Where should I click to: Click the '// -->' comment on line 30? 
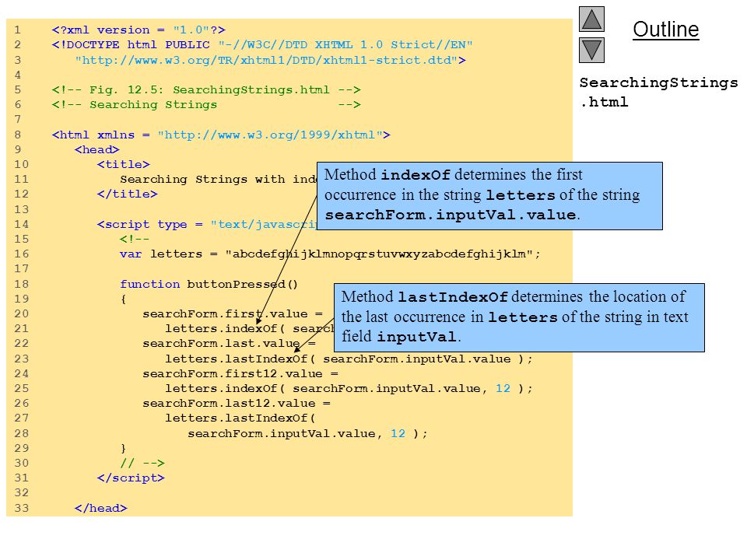coord(142,463)
